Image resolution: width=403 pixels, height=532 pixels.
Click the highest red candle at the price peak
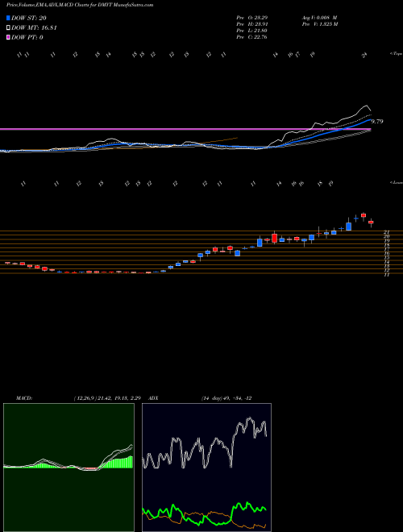(364, 215)
